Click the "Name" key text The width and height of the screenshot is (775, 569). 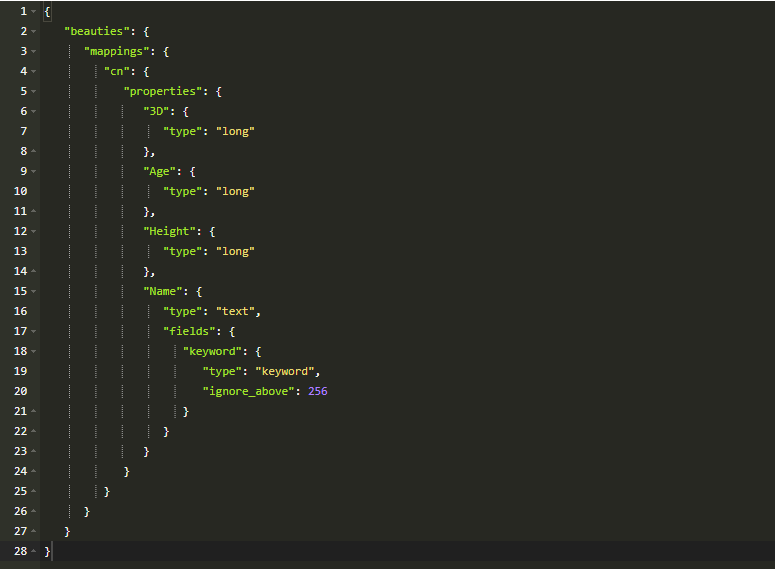[163, 291]
